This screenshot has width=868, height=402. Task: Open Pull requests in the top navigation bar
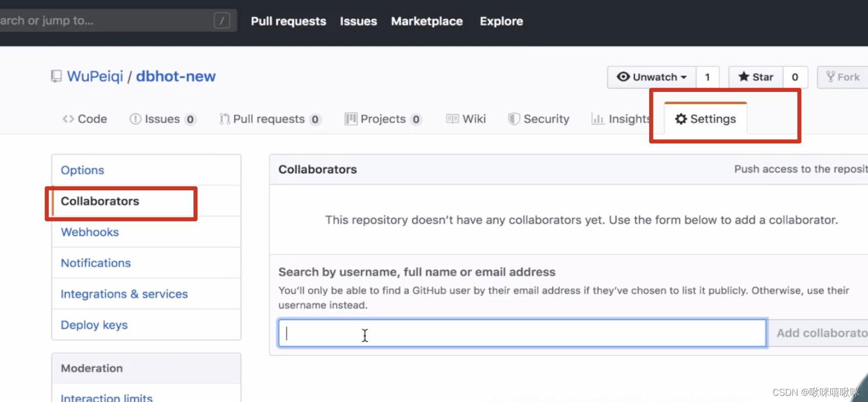click(289, 21)
